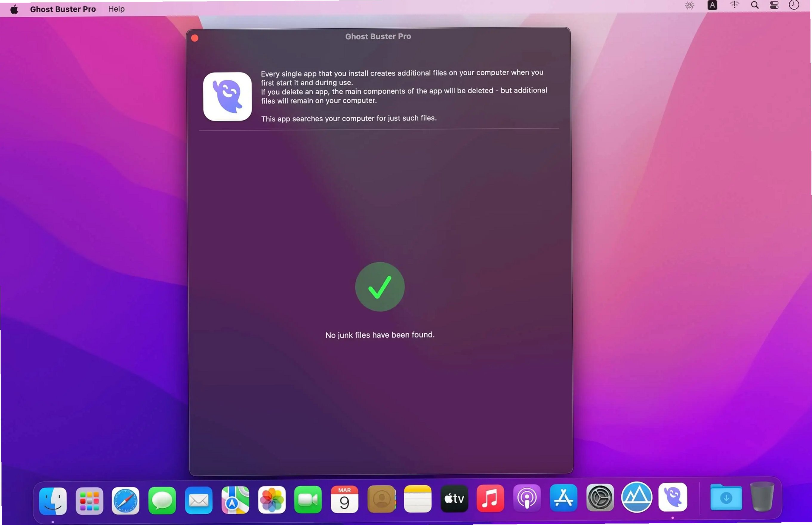Open Maps from the Dock
812x525 pixels.
coord(235,500)
